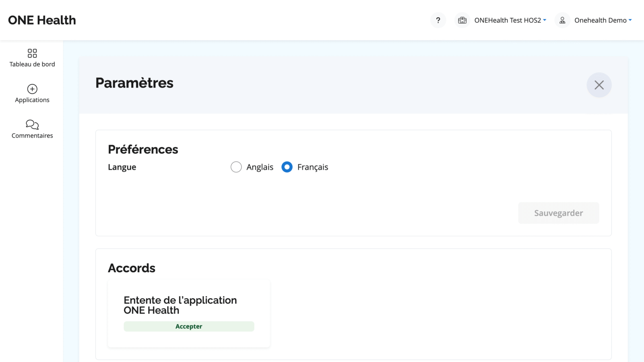Open the Applications menu label

(x=32, y=100)
